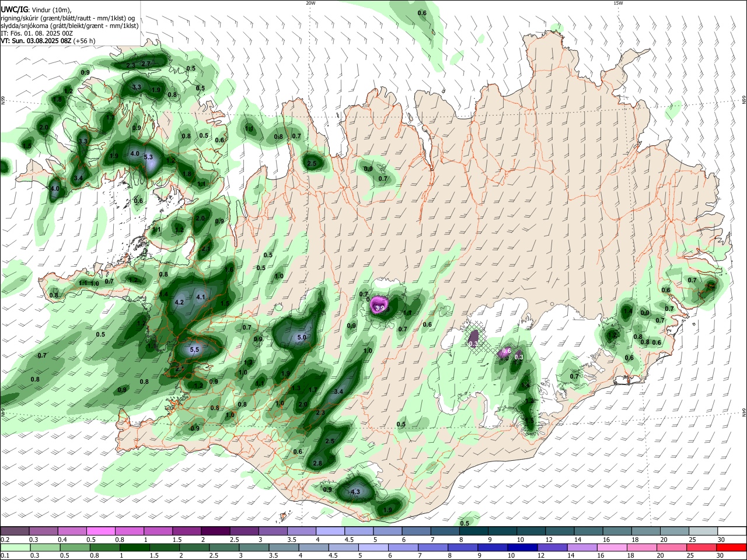Pick the bright pink 0.5 swatch in upper legend
This screenshot has height=560, width=747.
100,531
